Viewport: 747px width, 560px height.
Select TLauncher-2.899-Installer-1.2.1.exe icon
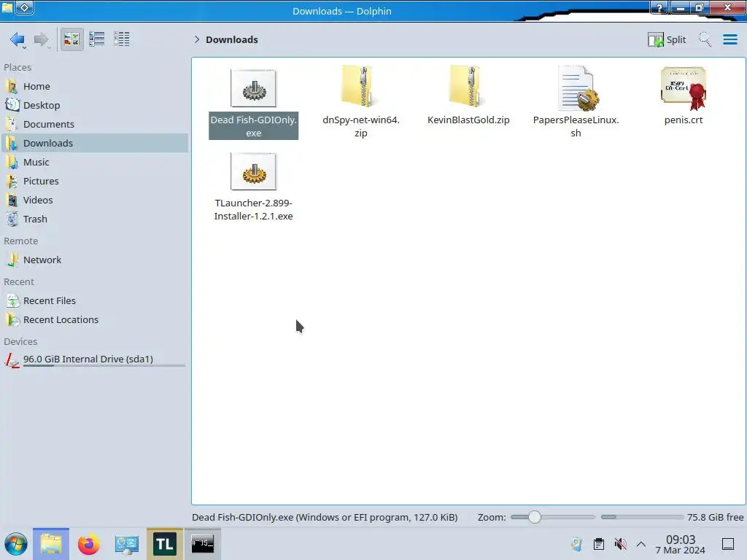point(253,171)
